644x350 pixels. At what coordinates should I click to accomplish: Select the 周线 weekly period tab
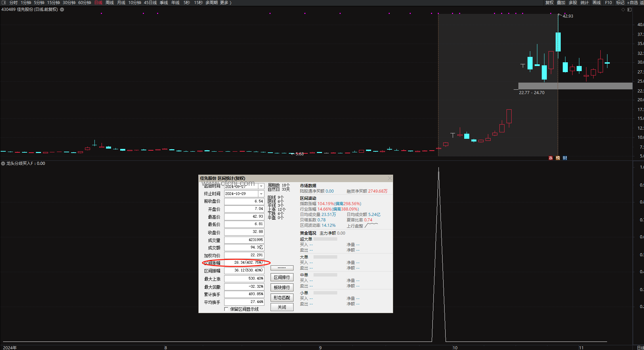(x=110, y=2)
